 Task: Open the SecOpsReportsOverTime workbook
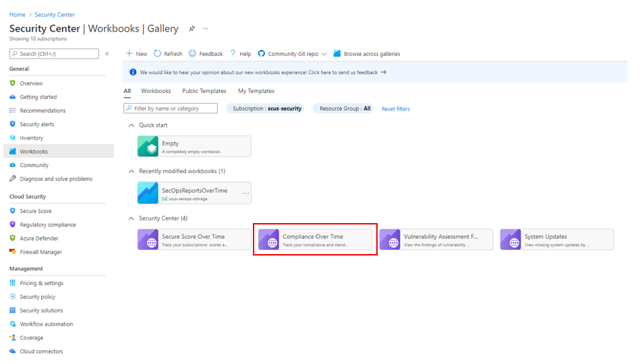194,193
